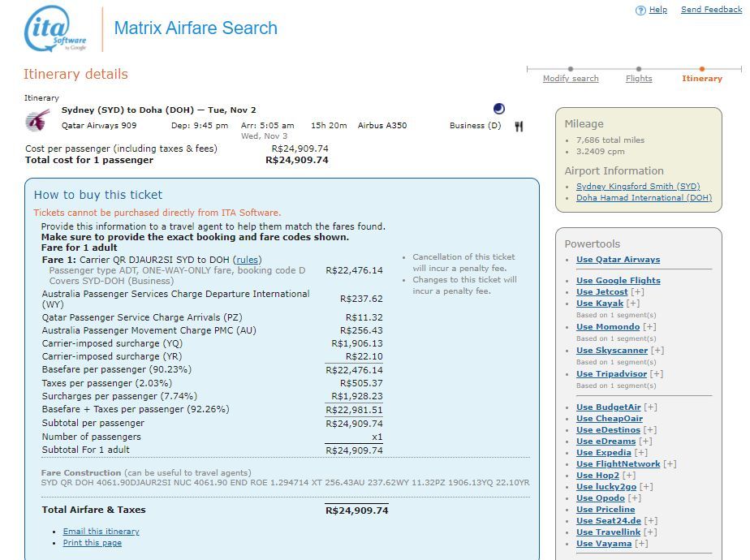Expand the Vayama [+] options
The height and width of the screenshot is (560, 750).
point(642,543)
